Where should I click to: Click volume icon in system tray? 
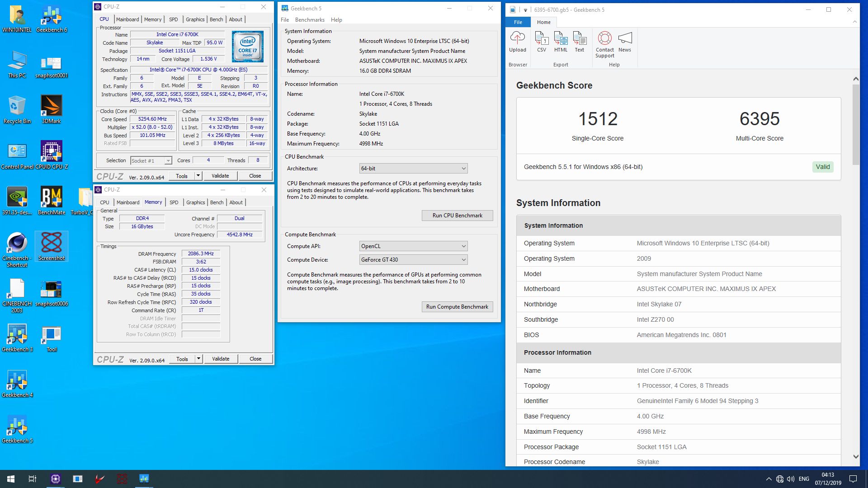tap(791, 479)
